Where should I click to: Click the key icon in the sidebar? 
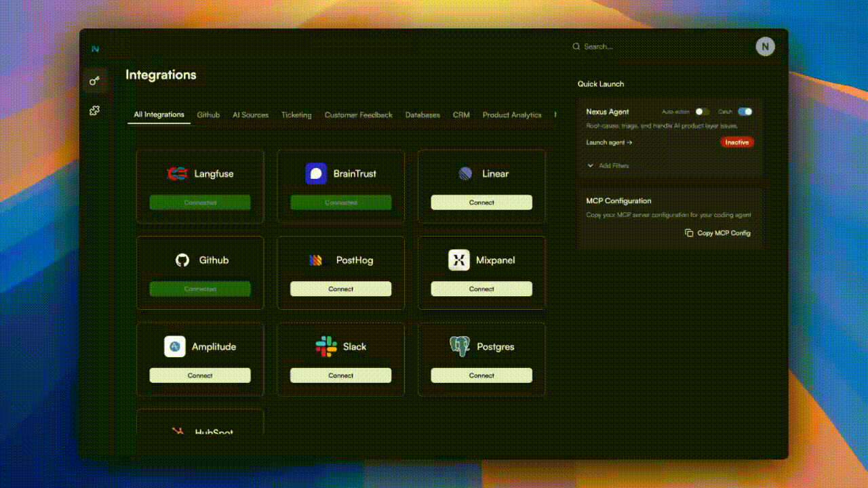pyautogui.click(x=95, y=81)
